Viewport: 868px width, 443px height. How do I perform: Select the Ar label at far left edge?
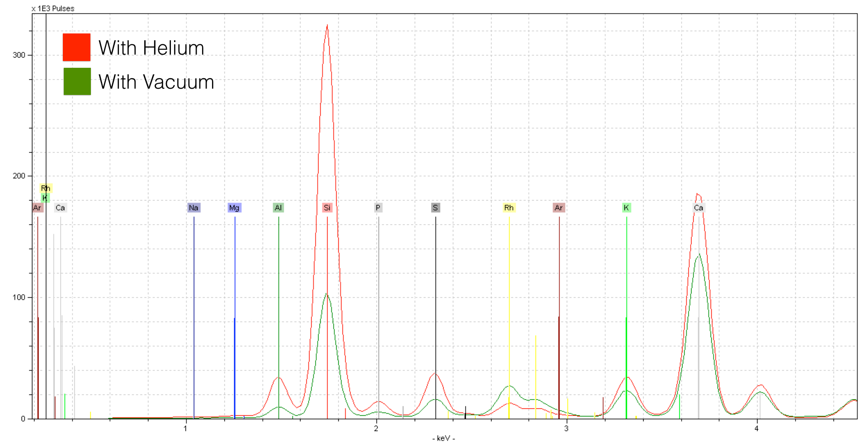tap(37, 208)
